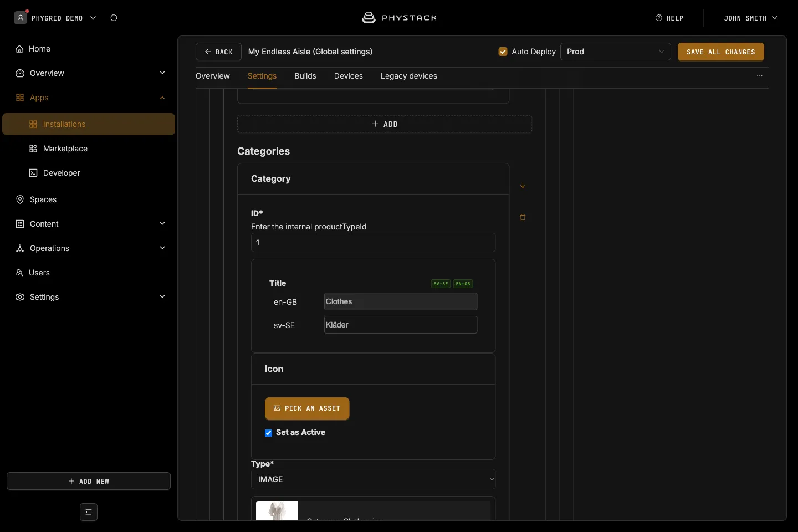Click the Content icon in sidebar

pos(20,224)
